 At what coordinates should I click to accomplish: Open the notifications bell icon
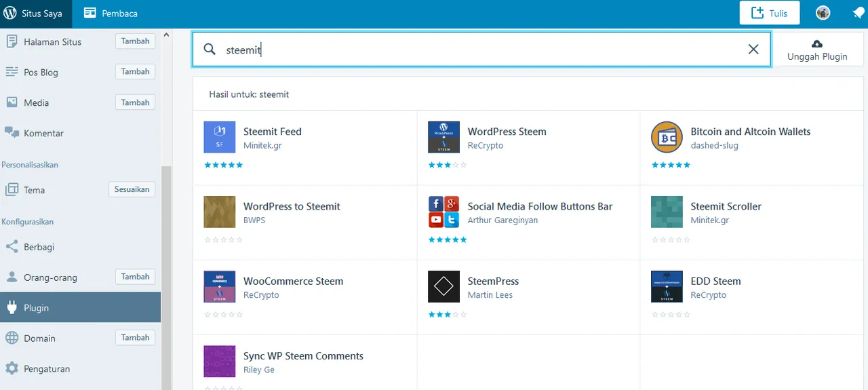858,13
